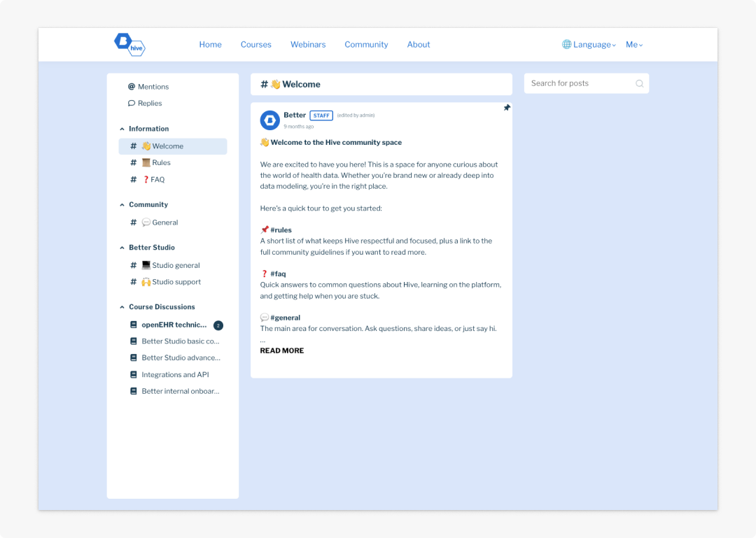Click hash icon beside Studio support
Image resolution: width=756 pixels, height=538 pixels.
(x=134, y=282)
